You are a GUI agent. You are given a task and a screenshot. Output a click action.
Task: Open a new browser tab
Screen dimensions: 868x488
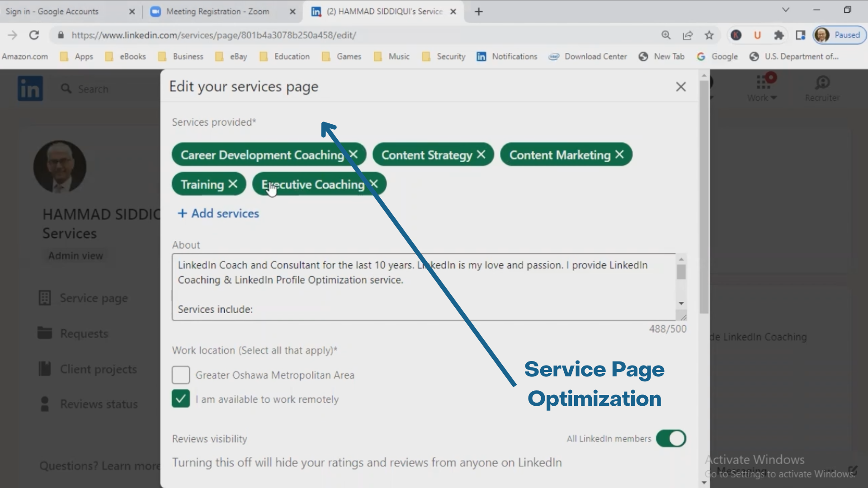479,12
